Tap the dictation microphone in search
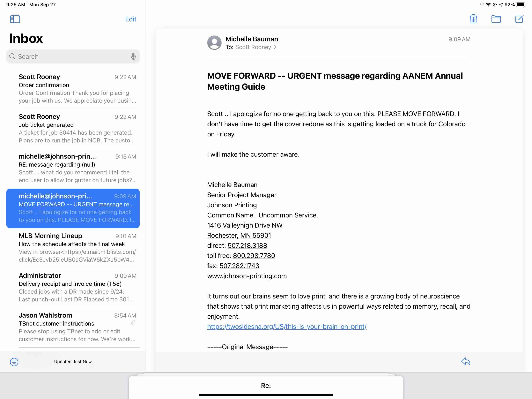Image resolution: width=532 pixels, height=399 pixels. point(133,56)
